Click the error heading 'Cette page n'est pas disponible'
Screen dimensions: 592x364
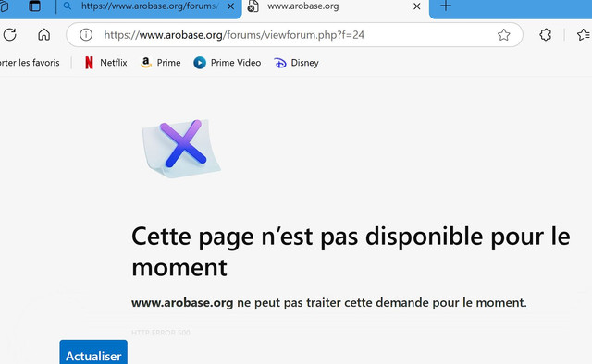(x=351, y=251)
